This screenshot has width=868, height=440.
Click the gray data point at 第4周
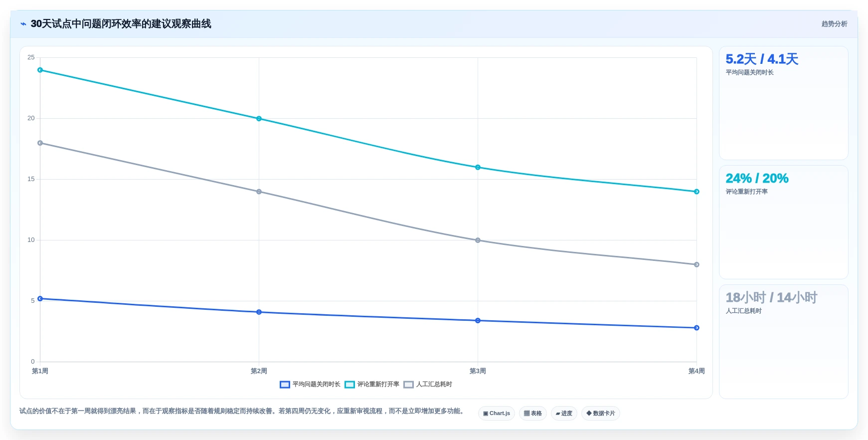[x=696, y=264]
